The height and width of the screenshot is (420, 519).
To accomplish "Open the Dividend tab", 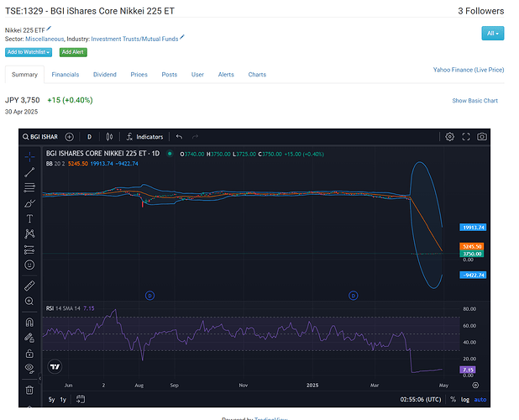I will click(105, 75).
